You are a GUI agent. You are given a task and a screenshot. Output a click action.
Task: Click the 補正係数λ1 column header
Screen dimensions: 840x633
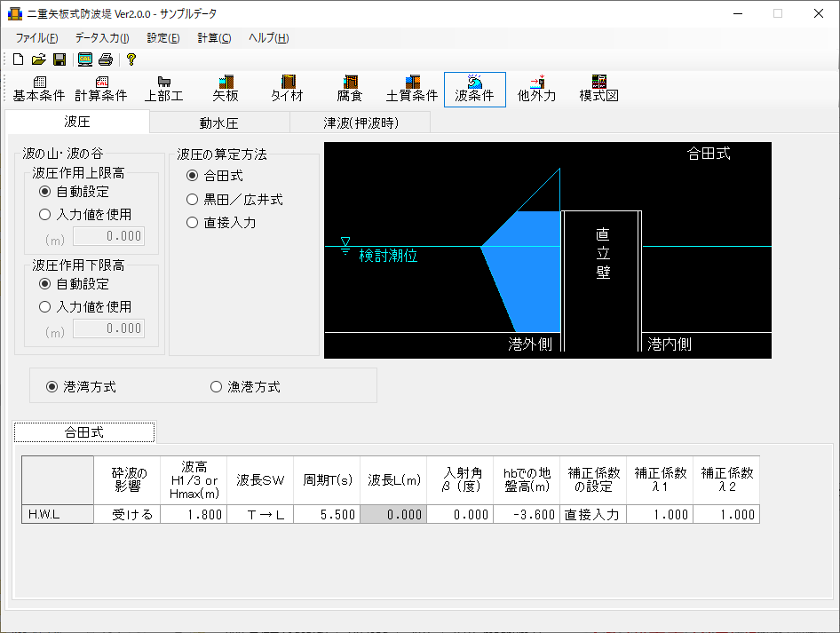click(x=660, y=480)
